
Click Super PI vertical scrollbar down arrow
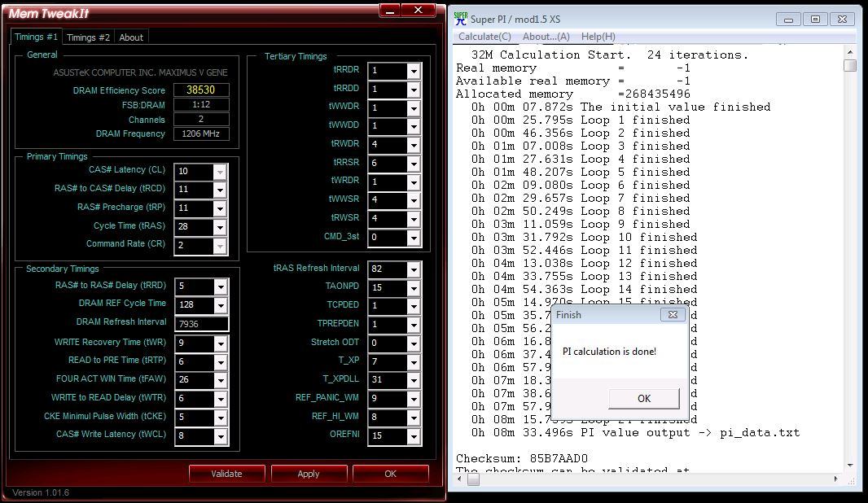click(x=850, y=466)
